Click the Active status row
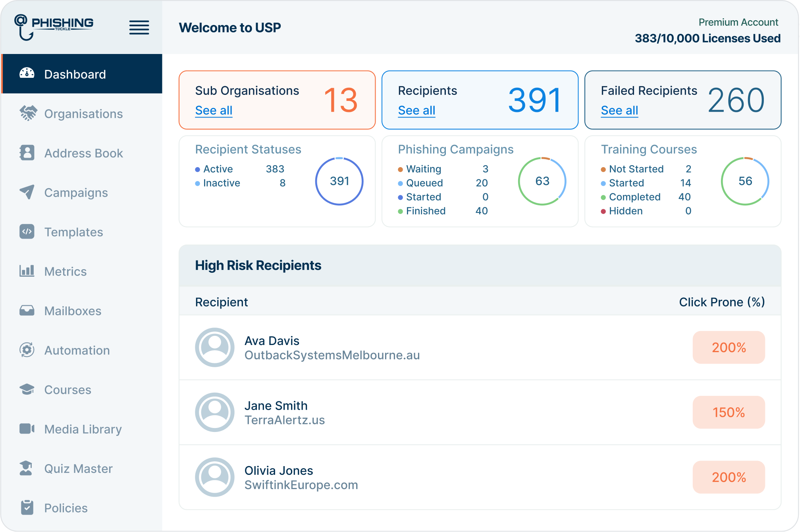Viewport: 800px width, 532px height. point(240,169)
